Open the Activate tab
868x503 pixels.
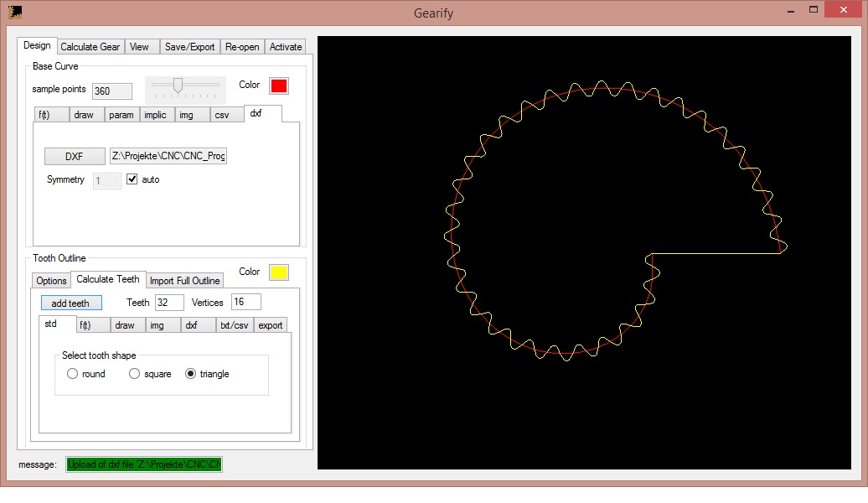[x=286, y=47]
